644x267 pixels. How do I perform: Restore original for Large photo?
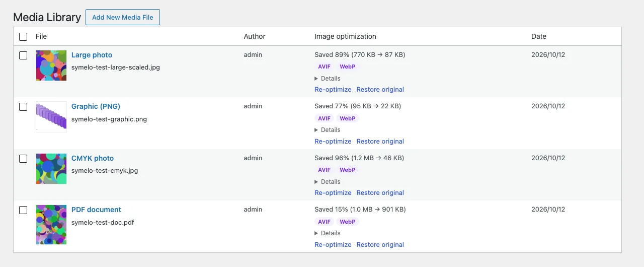(x=380, y=90)
